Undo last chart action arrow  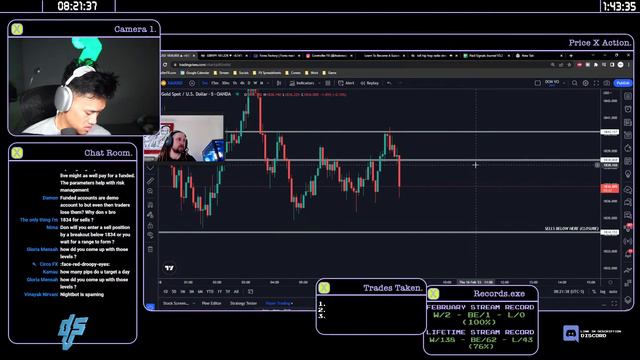[x=389, y=83]
